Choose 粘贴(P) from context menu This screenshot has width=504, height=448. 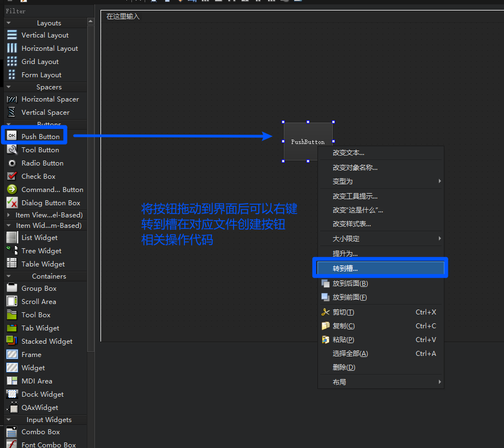pos(380,339)
